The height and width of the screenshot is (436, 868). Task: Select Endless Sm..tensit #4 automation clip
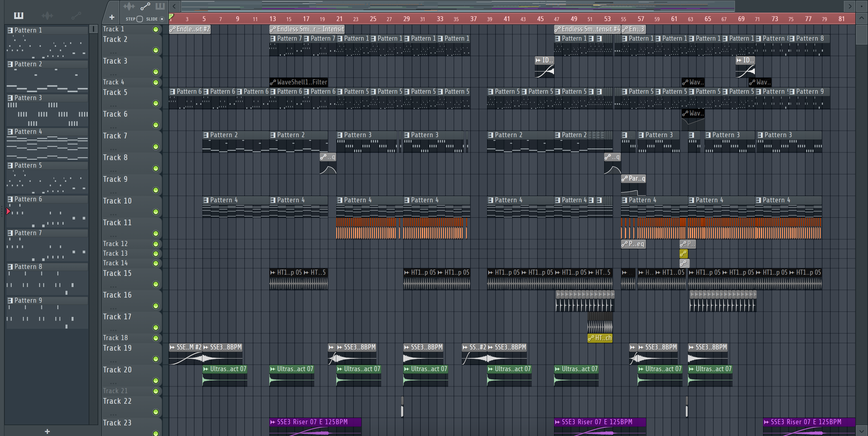tap(587, 29)
